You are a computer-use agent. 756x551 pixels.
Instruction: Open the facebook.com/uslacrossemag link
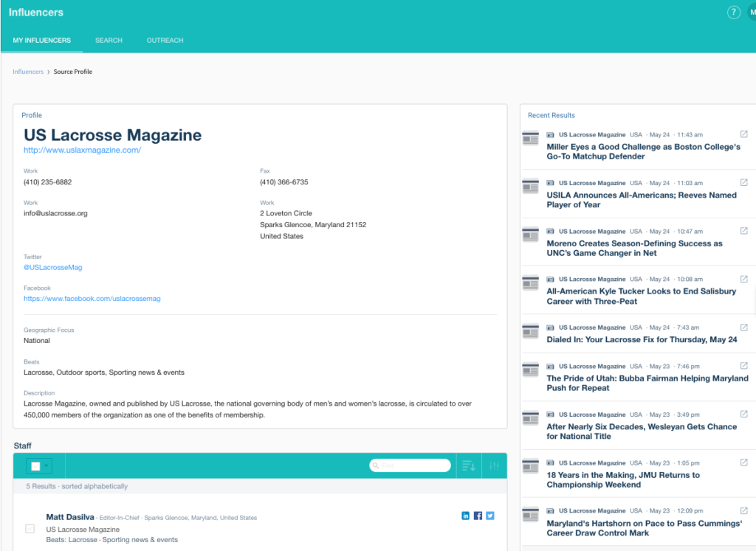pyautogui.click(x=92, y=299)
